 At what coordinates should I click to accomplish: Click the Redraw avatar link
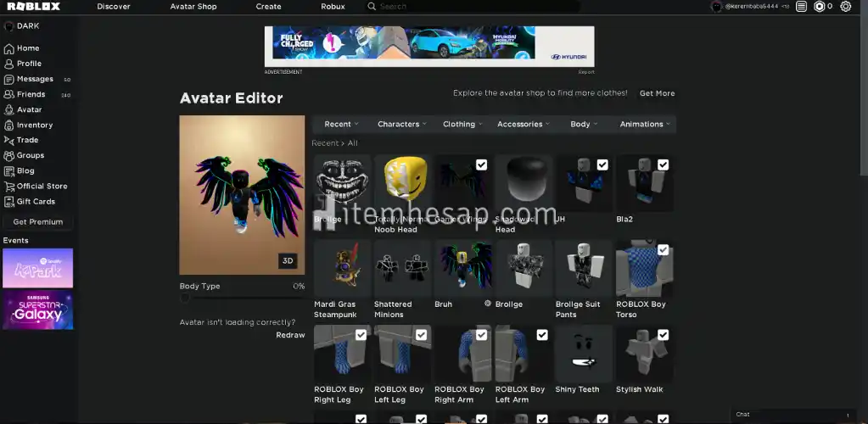click(290, 335)
